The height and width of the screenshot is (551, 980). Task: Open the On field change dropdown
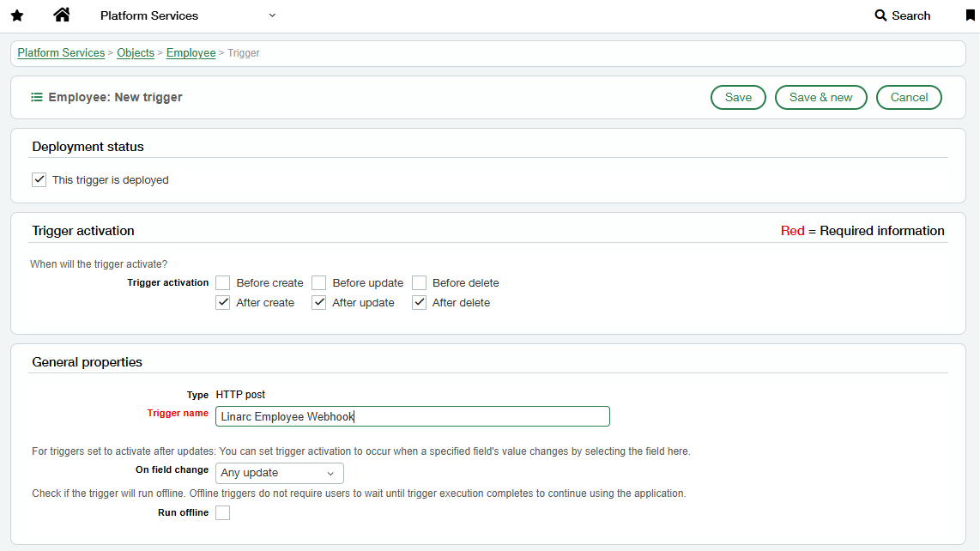pyautogui.click(x=280, y=474)
